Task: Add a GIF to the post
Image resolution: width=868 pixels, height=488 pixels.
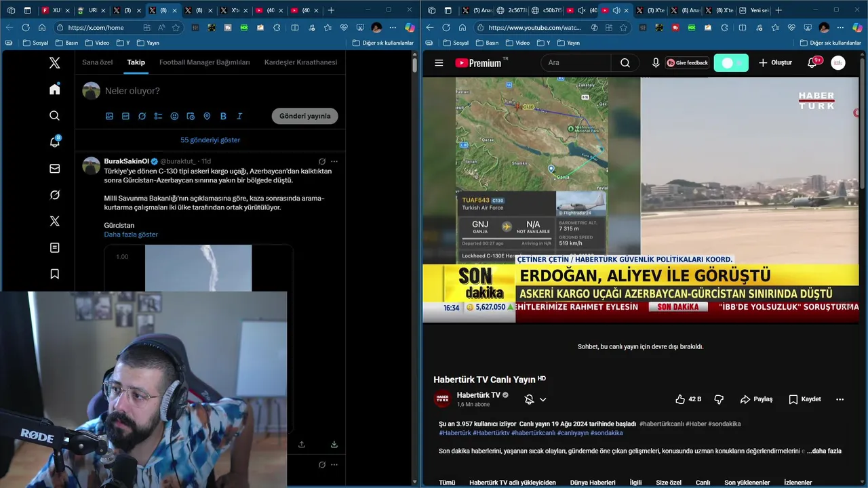Action: tap(125, 116)
